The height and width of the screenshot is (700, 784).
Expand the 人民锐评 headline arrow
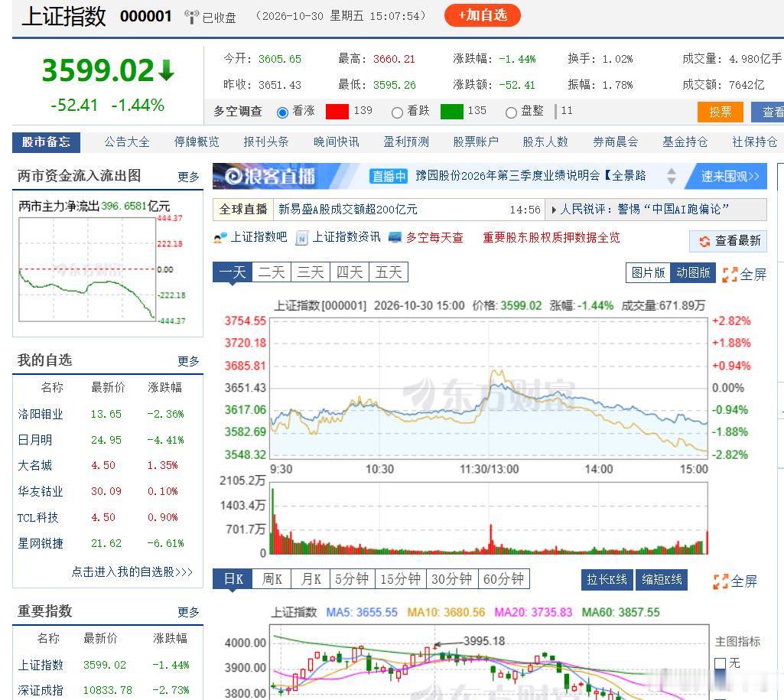pyautogui.click(x=554, y=210)
